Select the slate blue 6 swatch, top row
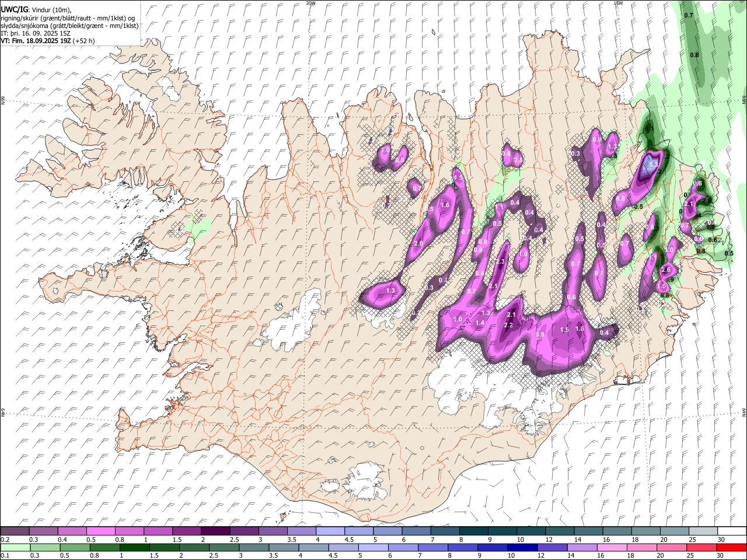This screenshot has height=560, width=747. coord(416,531)
